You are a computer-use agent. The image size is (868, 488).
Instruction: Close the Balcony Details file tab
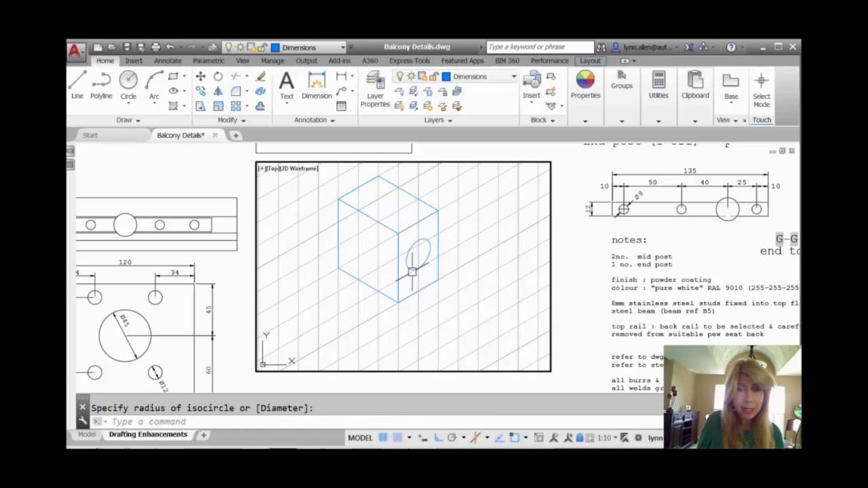(215, 135)
